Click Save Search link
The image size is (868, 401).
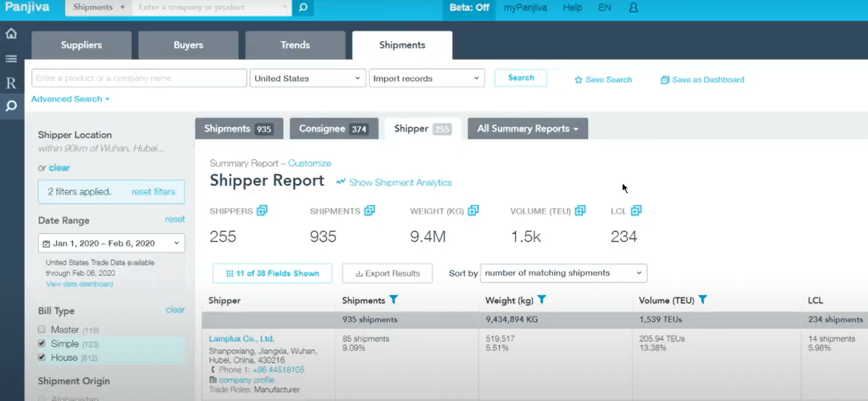[x=608, y=80]
